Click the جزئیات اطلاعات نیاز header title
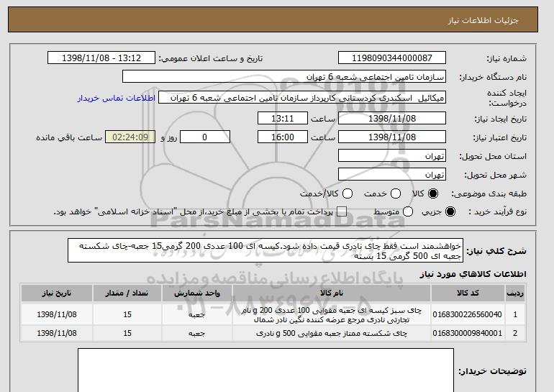554x392 pixels. pyautogui.click(x=483, y=20)
